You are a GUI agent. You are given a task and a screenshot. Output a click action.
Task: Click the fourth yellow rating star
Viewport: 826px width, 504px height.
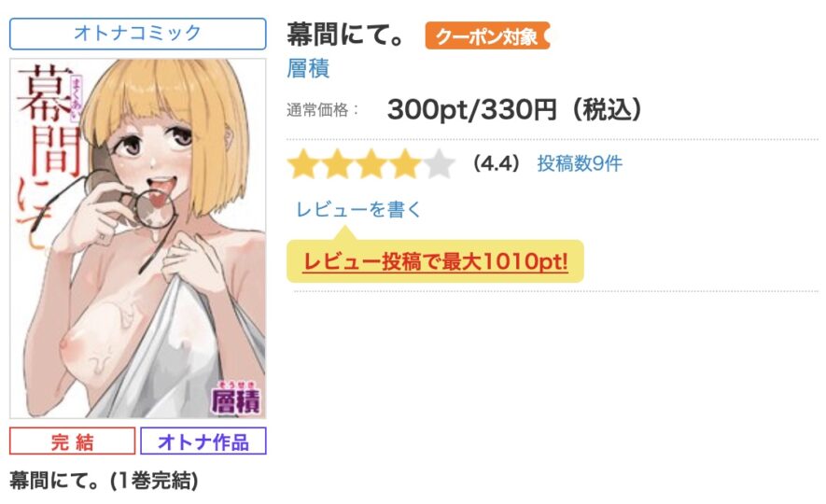[x=405, y=163]
